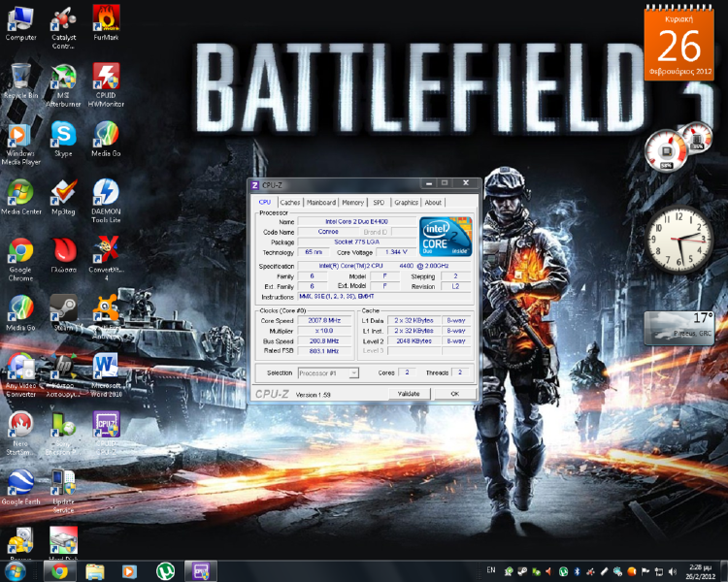Open Chrome from the taskbar

click(59, 571)
